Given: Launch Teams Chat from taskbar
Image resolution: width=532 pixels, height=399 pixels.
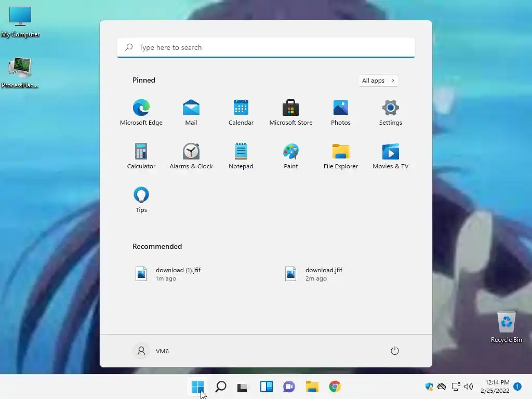Looking at the screenshot, I should tap(289, 387).
